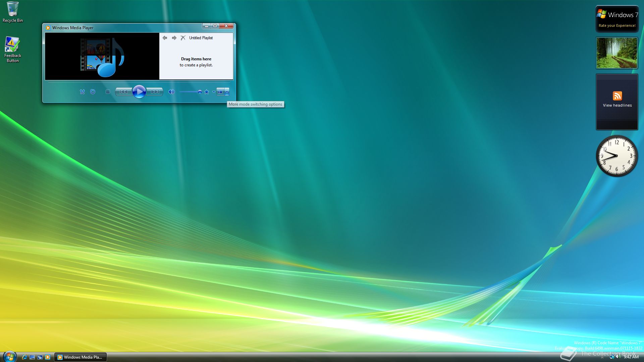
Task: Open more mode switching options arrow
Action: coord(227,92)
